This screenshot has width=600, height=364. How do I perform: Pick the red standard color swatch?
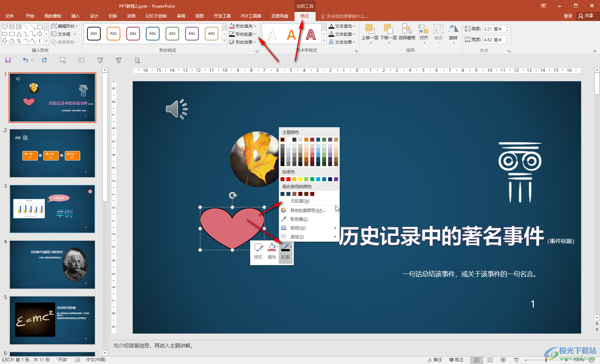288,179
